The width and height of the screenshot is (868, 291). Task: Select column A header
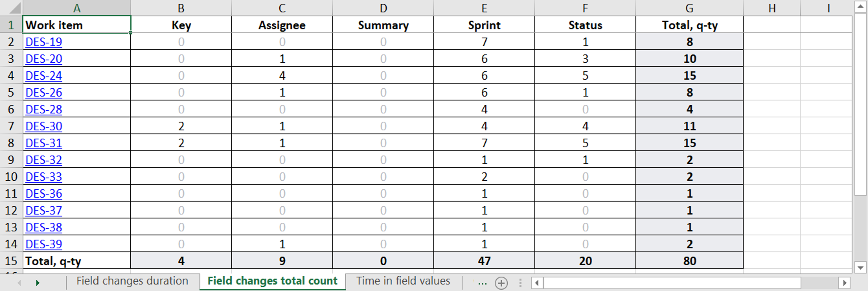[x=76, y=8]
